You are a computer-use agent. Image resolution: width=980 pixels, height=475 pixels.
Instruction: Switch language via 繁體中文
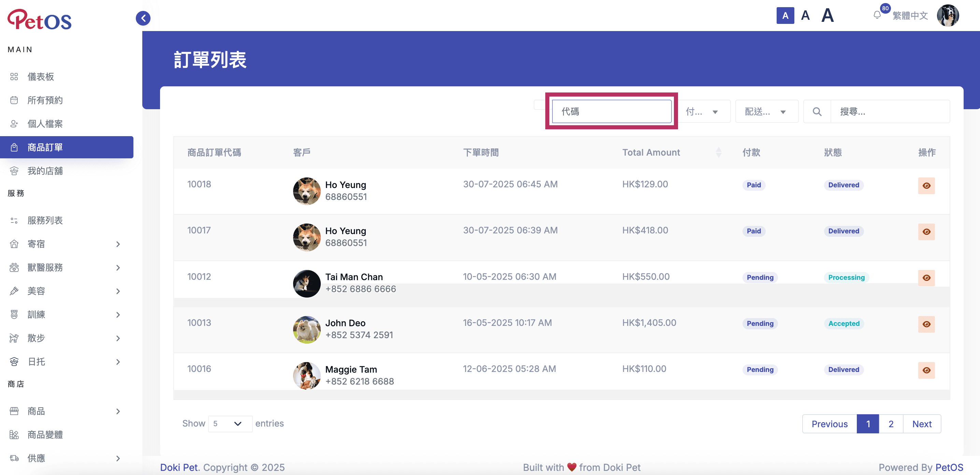pos(910,16)
